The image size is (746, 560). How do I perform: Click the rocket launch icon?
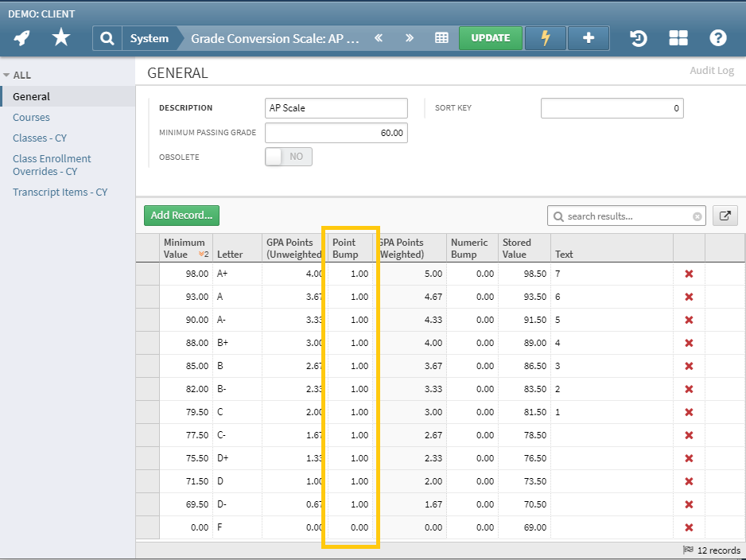coord(22,37)
